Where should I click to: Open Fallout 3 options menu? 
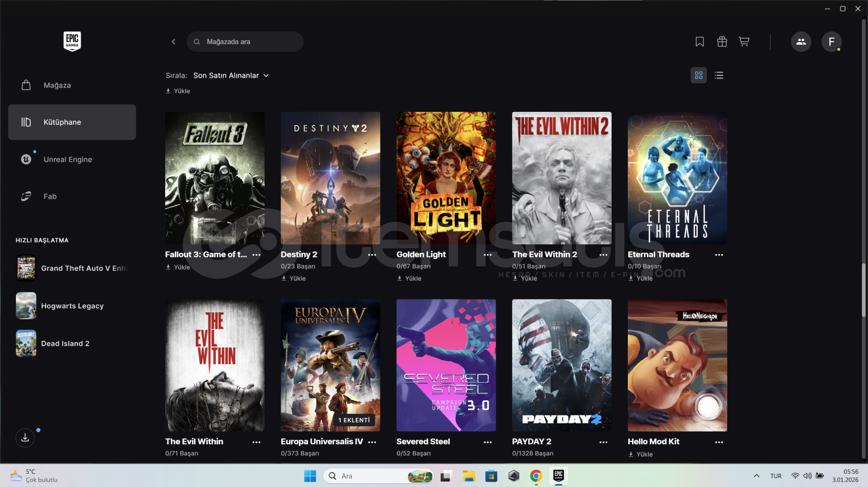(256, 255)
